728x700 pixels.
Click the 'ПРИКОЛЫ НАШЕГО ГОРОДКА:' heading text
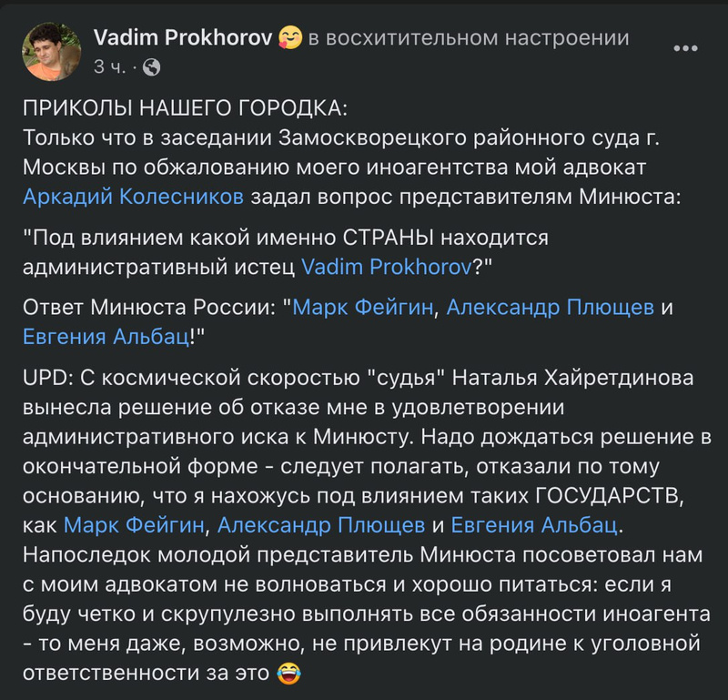click(185, 108)
